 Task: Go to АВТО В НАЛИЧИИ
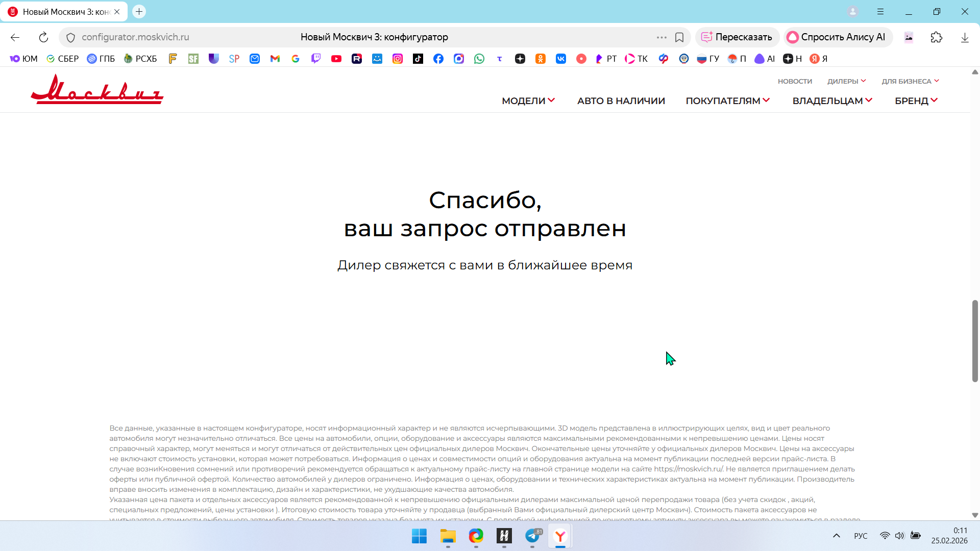pyautogui.click(x=621, y=101)
